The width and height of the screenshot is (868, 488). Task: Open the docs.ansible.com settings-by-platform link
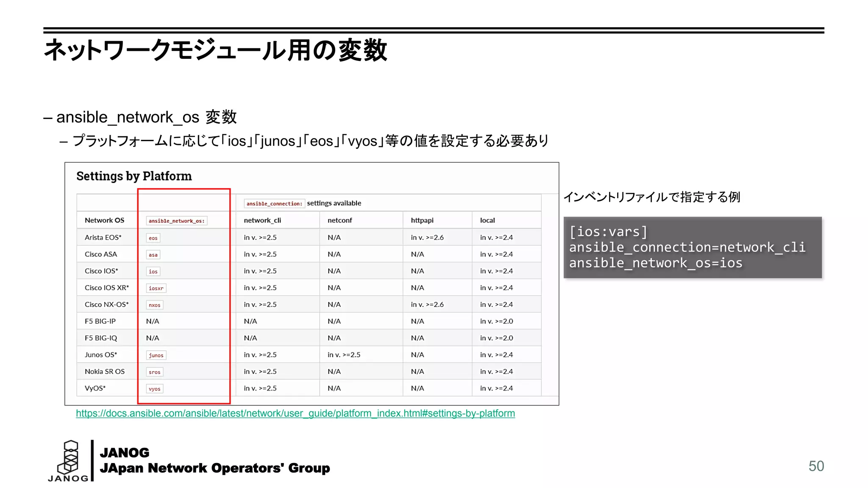pyautogui.click(x=295, y=413)
